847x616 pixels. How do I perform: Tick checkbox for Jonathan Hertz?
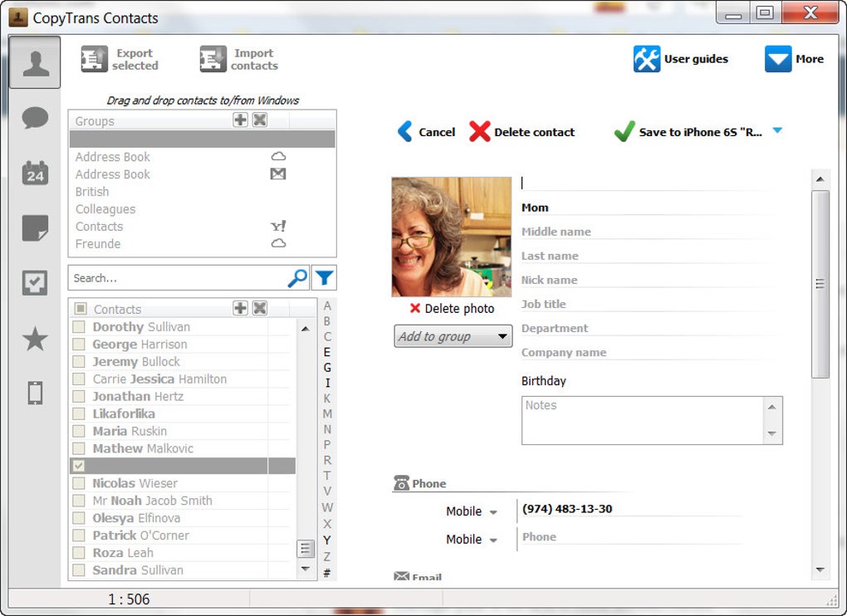(x=79, y=396)
